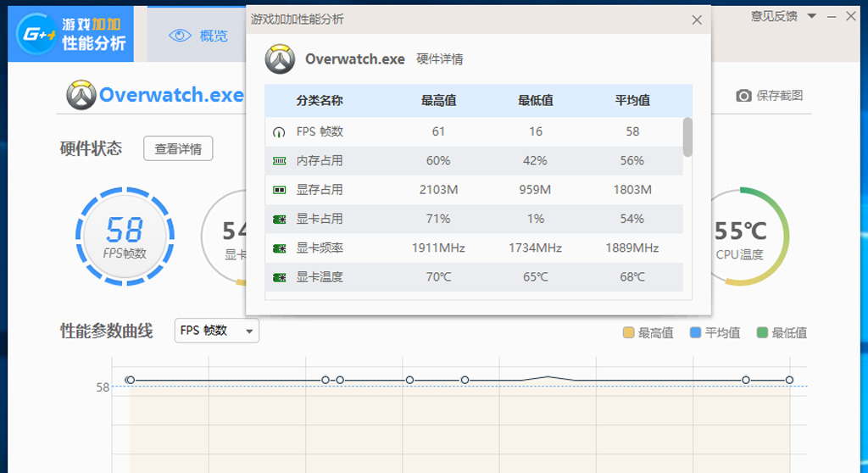Click the 分类名称 column header
The height and width of the screenshot is (473, 868).
[x=320, y=100]
